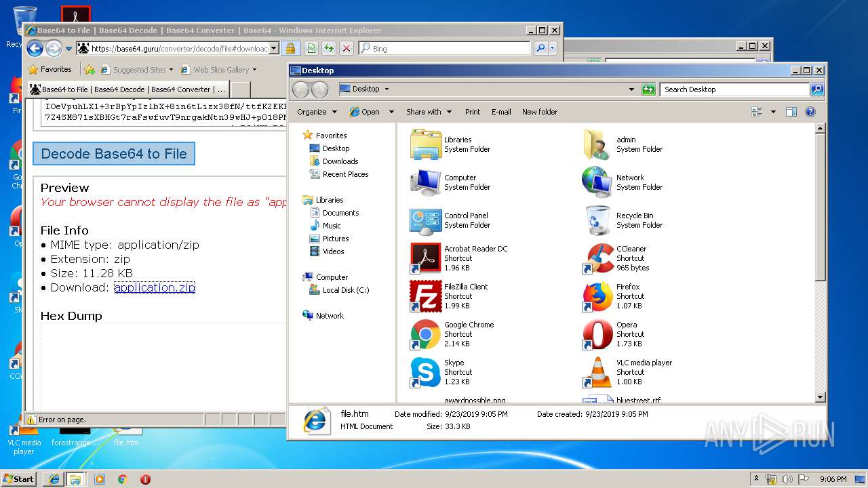Open the Skype shortcut in Explorer
Image resolution: width=868 pixels, height=488 pixels.
pos(426,372)
